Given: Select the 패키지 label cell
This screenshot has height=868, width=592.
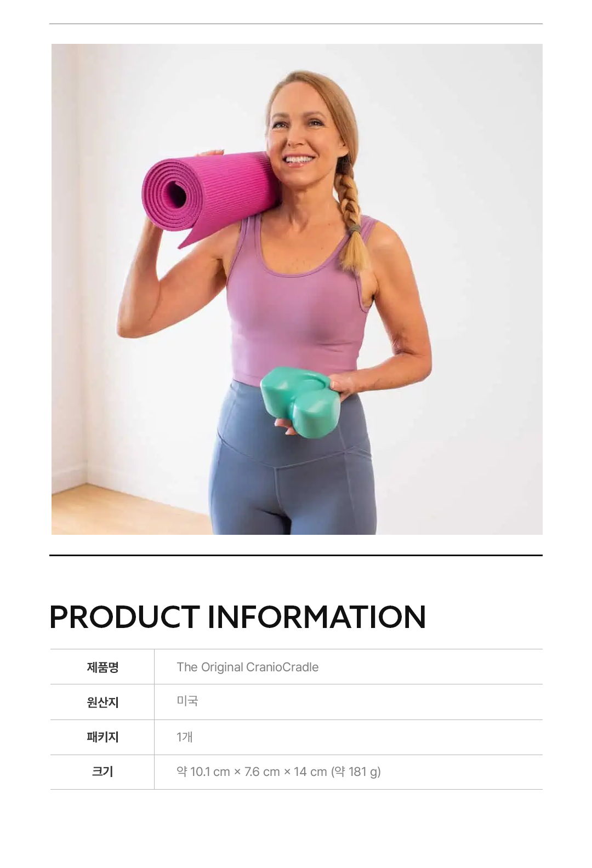Looking at the screenshot, I should 103,737.
